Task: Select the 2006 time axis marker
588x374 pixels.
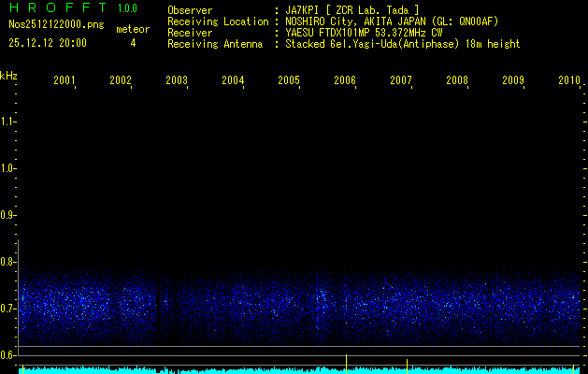Action: (345, 81)
